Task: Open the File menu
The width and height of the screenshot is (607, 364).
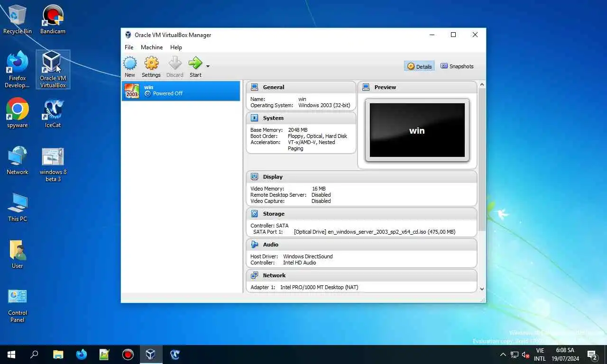Action: click(129, 47)
